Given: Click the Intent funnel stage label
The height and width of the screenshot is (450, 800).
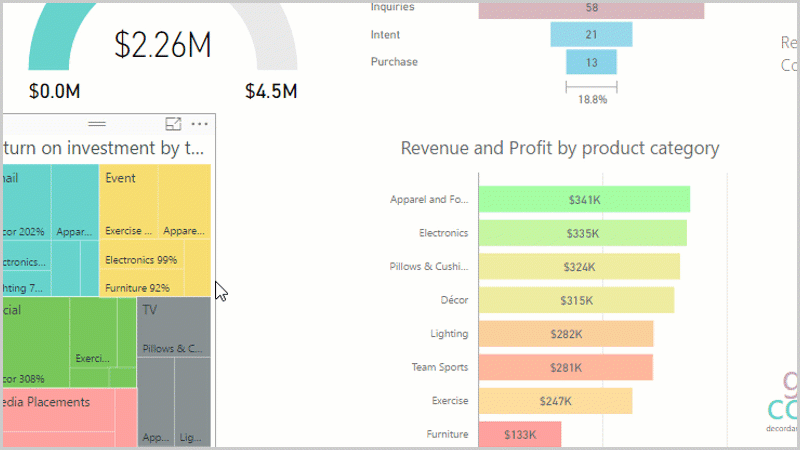Looking at the screenshot, I should (385, 35).
